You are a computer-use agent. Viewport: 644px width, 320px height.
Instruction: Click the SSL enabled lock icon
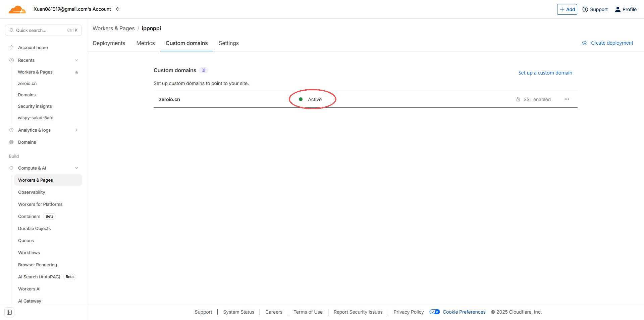(x=518, y=99)
